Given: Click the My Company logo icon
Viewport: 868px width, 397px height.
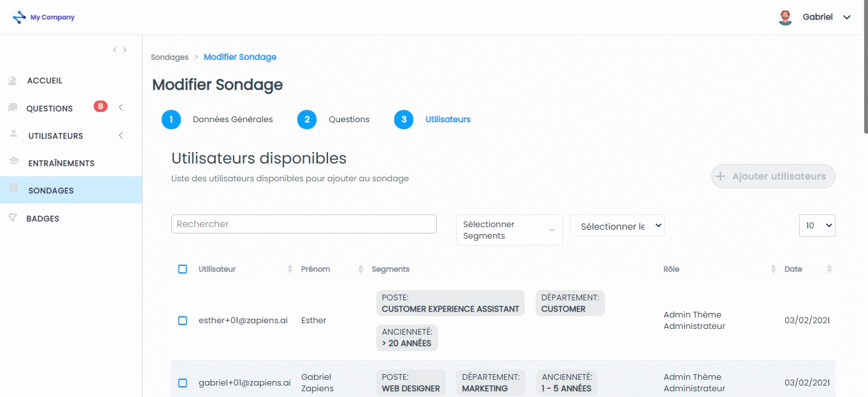Looking at the screenshot, I should (20, 17).
